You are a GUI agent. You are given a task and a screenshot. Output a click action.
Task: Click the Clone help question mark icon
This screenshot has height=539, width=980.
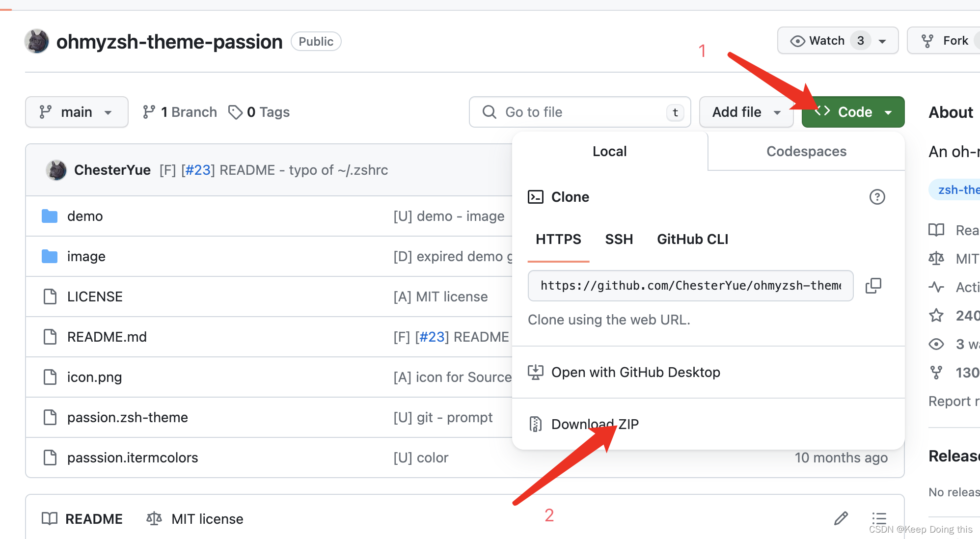877,197
